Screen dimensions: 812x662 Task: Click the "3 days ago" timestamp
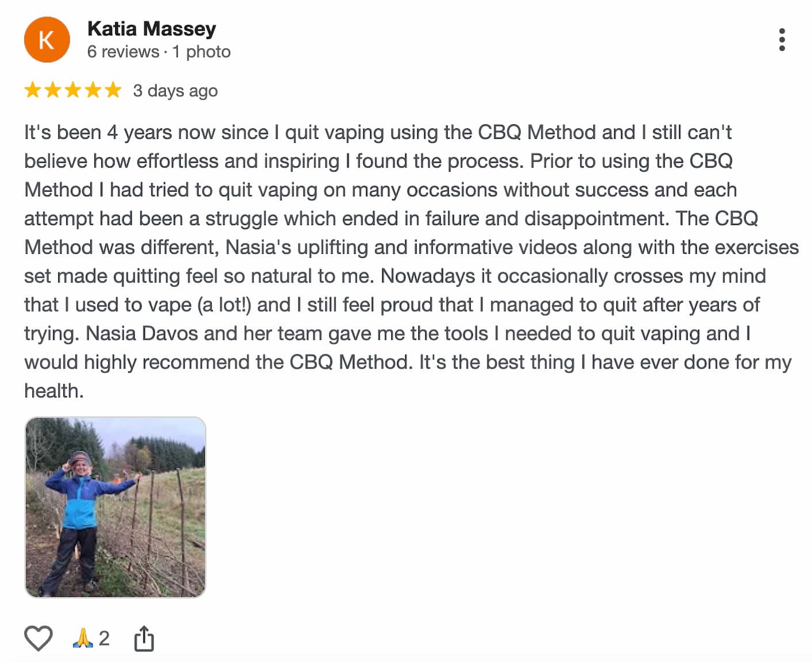tap(175, 91)
